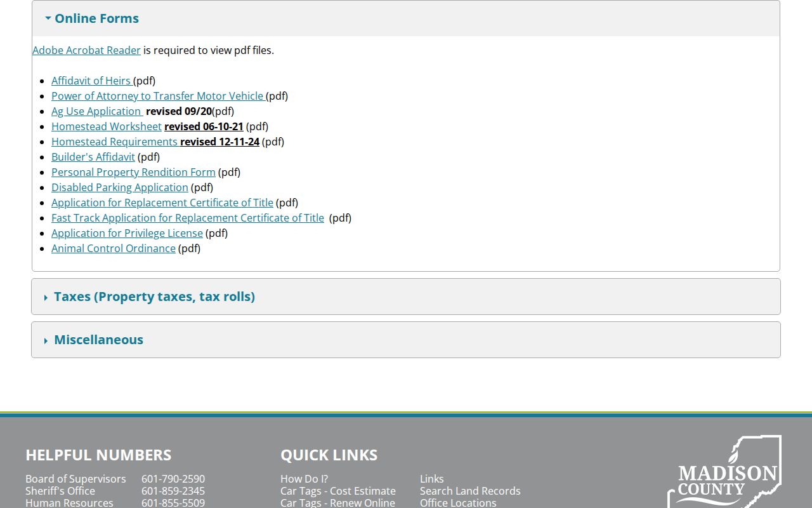Click the HELPFUL NUMBERS heading
The height and width of the screenshot is (508, 812).
[x=98, y=455]
